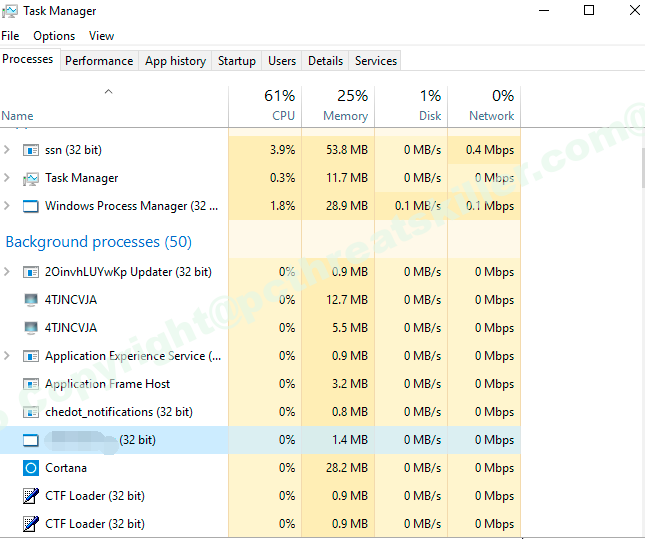This screenshot has height=539, width=645.
Task: Click the Application Frame Host icon
Action: (x=31, y=384)
